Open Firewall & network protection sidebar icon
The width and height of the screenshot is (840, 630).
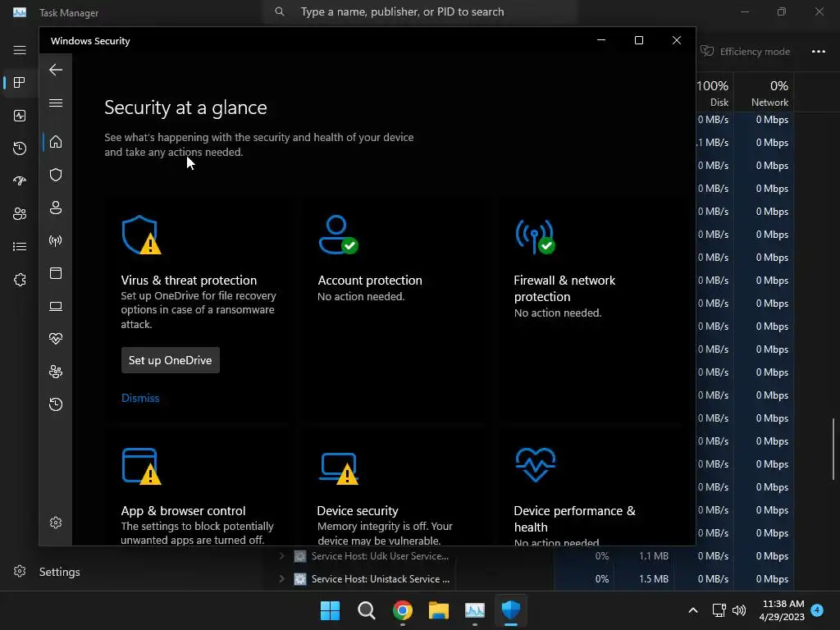[x=56, y=240]
